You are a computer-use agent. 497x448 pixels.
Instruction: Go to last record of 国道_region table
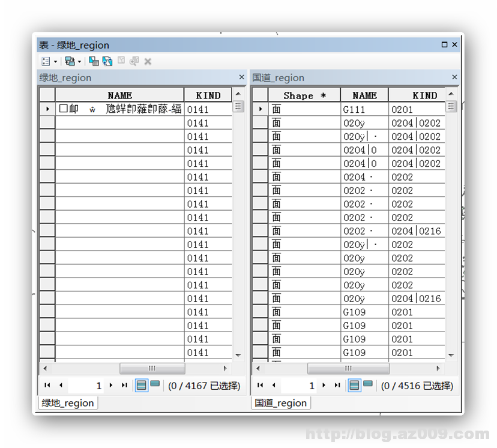(336, 386)
